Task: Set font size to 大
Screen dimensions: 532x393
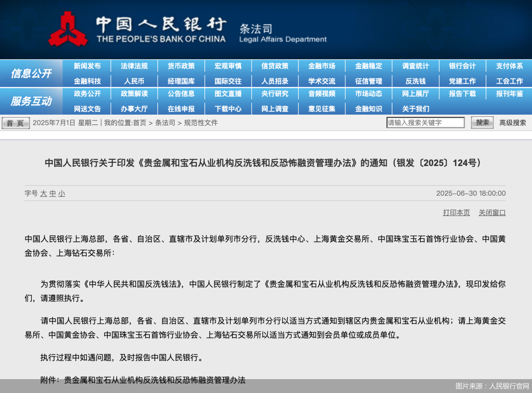Action: [44, 194]
